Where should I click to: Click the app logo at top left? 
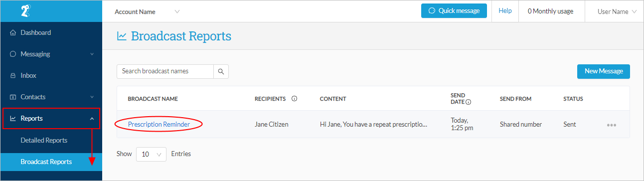26,11
